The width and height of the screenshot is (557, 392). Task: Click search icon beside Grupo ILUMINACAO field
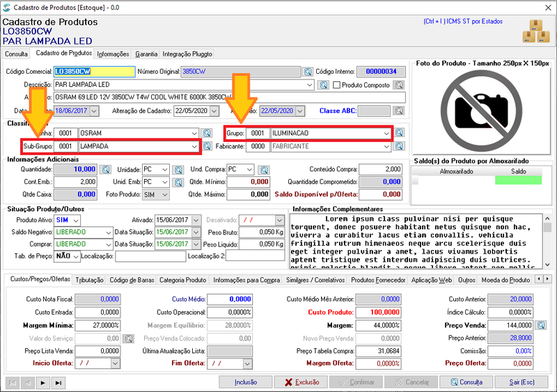(x=399, y=133)
